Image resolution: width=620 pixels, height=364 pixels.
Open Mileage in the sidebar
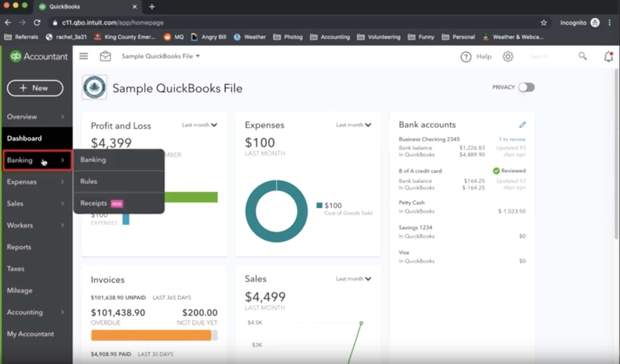(37, 290)
